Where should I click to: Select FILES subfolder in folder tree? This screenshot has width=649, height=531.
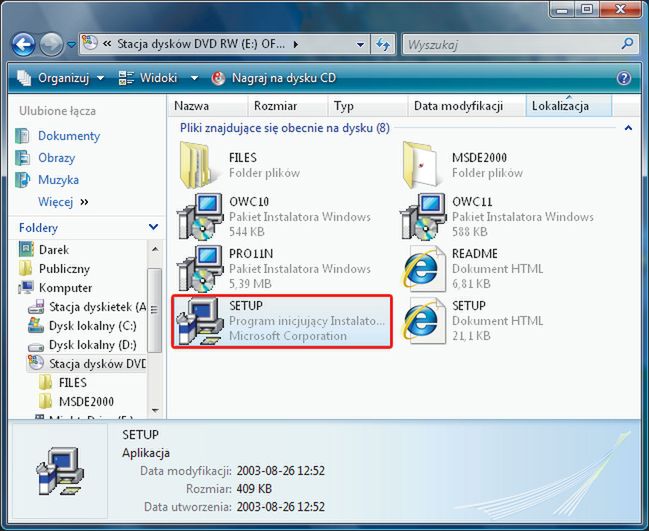click(73, 382)
